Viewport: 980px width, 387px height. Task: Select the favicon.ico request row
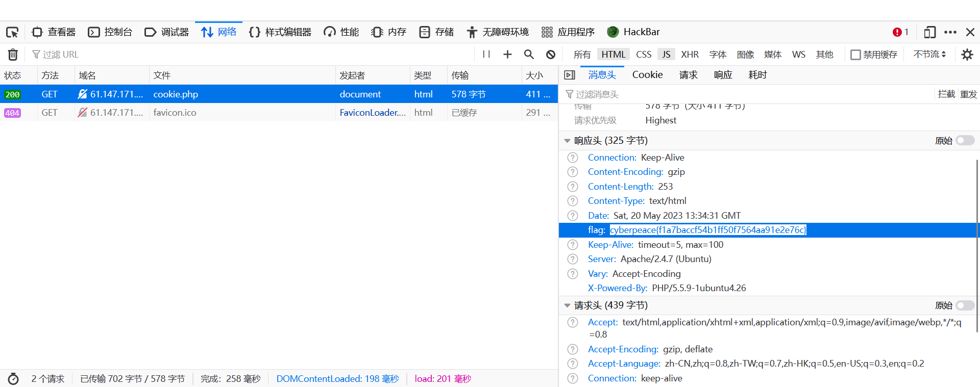point(279,112)
